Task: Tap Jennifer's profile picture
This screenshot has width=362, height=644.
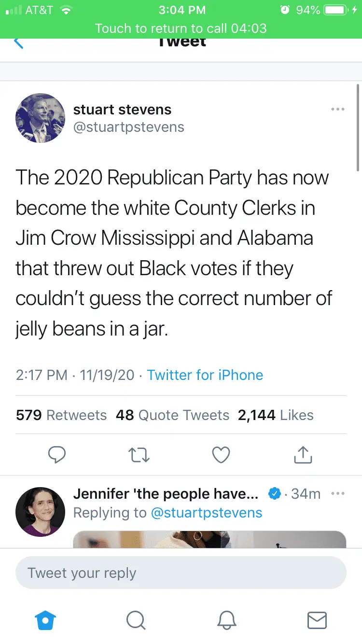Action: click(40, 512)
